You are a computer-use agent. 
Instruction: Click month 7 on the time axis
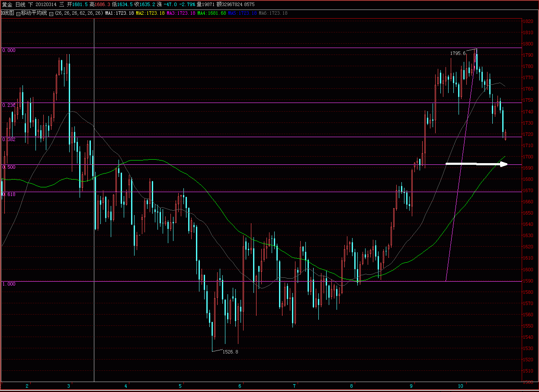[294, 386]
